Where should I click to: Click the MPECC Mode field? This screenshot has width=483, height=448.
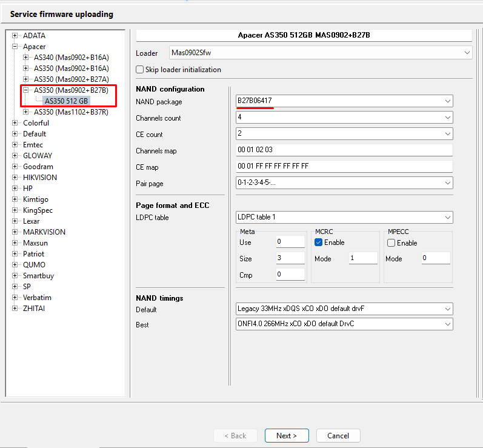click(x=436, y=258)
